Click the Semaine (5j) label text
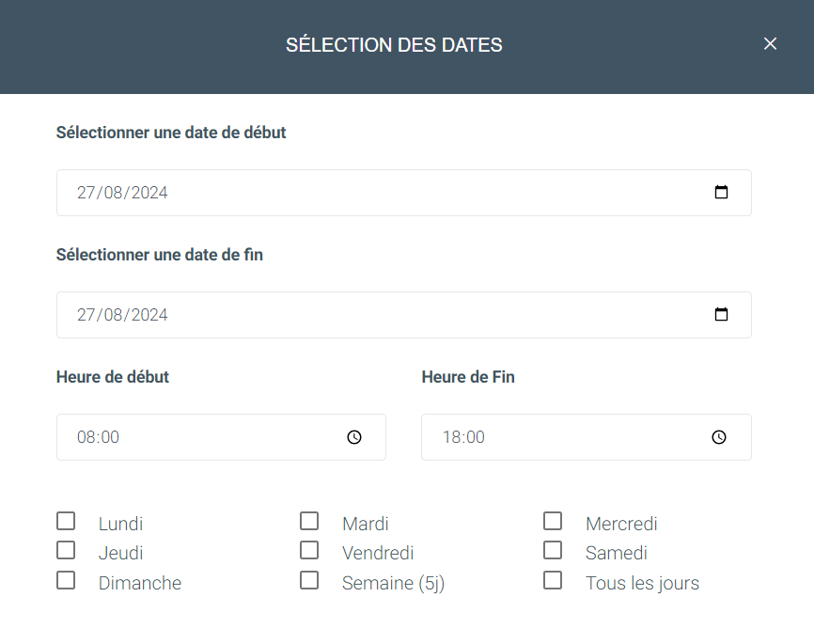The image size is (814, 644). (x=393, y=583)
